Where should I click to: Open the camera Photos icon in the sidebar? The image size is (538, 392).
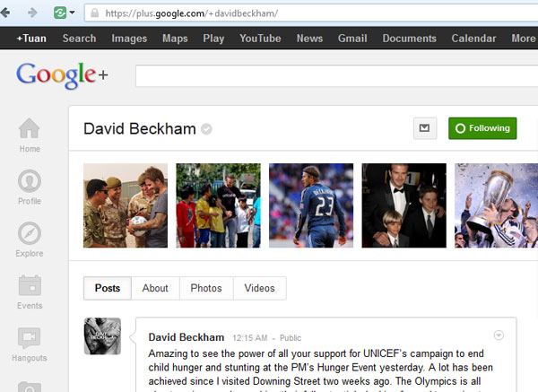(30, 387)
